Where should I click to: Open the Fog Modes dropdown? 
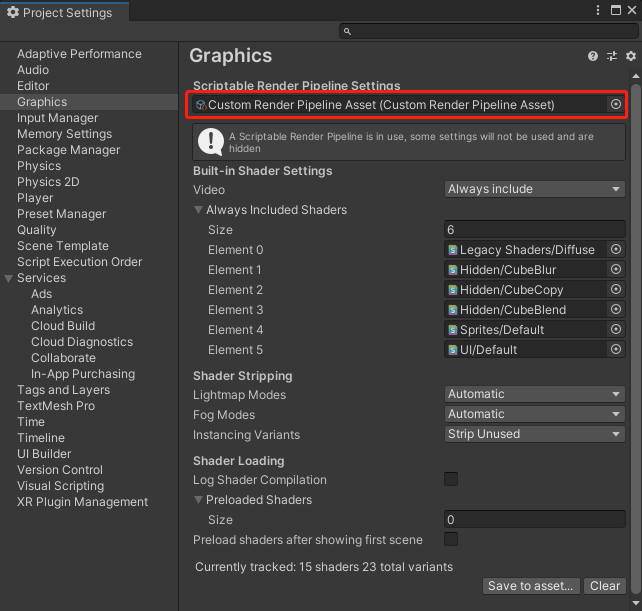[534, 414]
